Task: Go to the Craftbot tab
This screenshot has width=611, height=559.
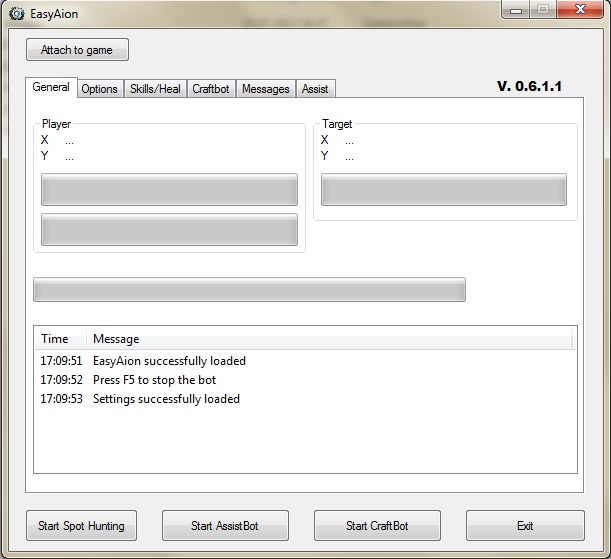Action: pos(211,89)
